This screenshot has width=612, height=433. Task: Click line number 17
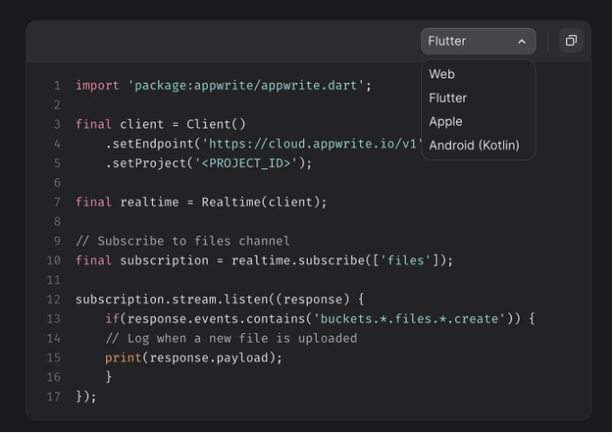coord(54,397)
